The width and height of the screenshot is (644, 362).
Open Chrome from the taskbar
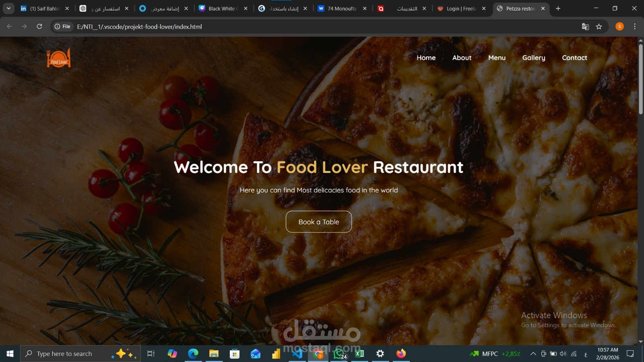tap(318, 354)
